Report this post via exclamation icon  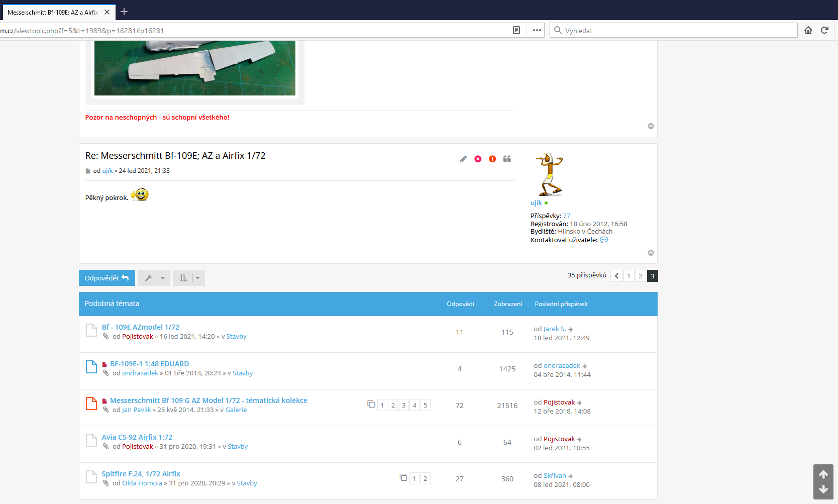492,159
